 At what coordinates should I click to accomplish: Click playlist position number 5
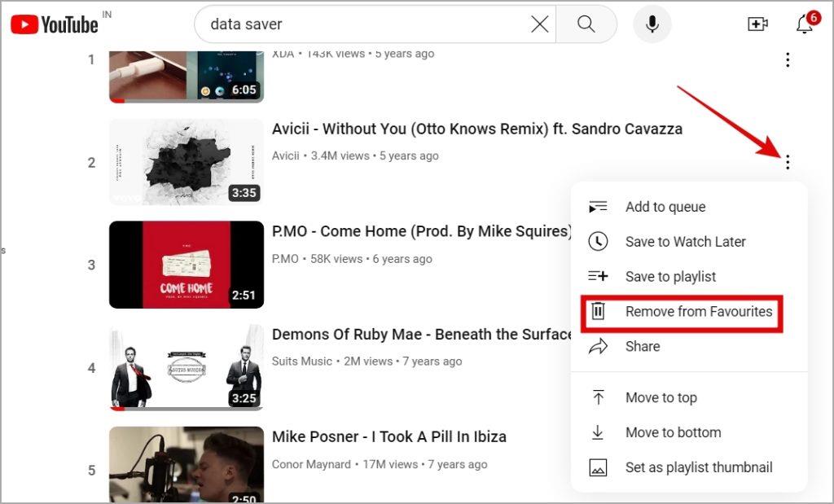tap(91, 471)
